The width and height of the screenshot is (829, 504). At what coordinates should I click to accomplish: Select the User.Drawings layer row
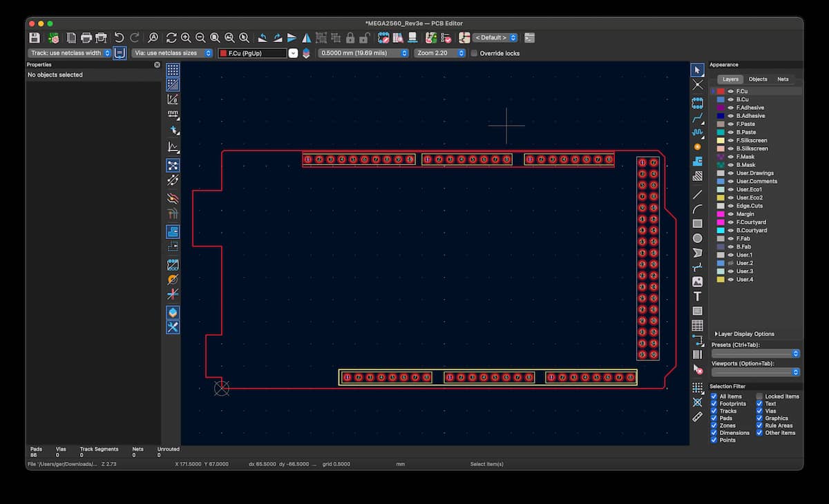[x=756, y=173]
